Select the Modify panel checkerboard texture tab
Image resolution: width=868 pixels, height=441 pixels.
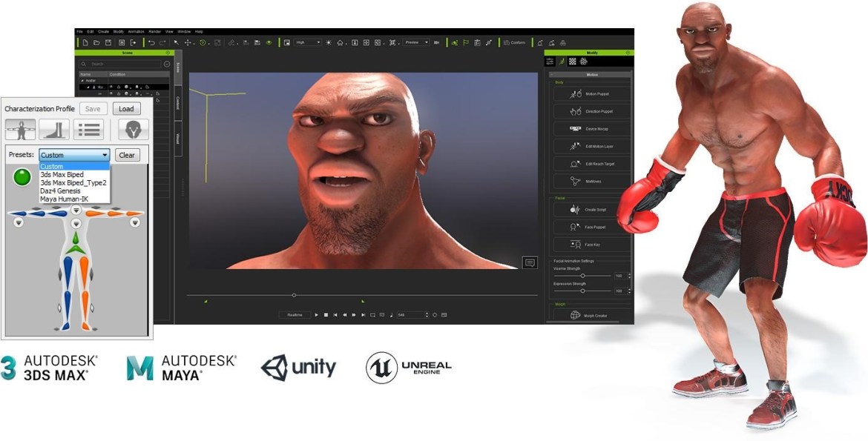tap(573, 62)
